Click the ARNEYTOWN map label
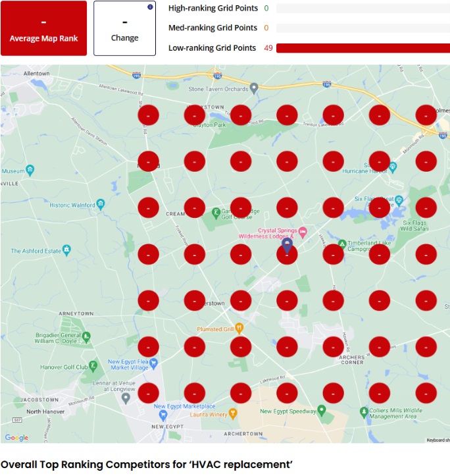Image resolution: width=450 pixels, height=476 pixels. click(x=76, y=313)
